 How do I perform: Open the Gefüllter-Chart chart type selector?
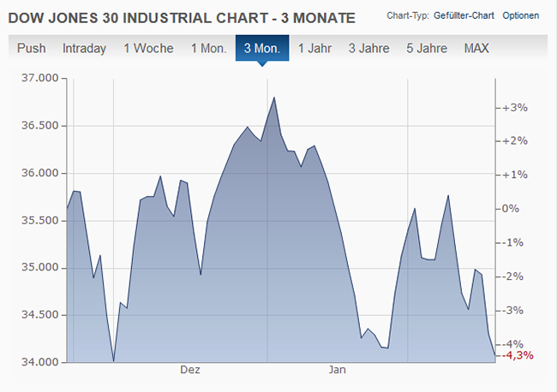click(464, 15)
